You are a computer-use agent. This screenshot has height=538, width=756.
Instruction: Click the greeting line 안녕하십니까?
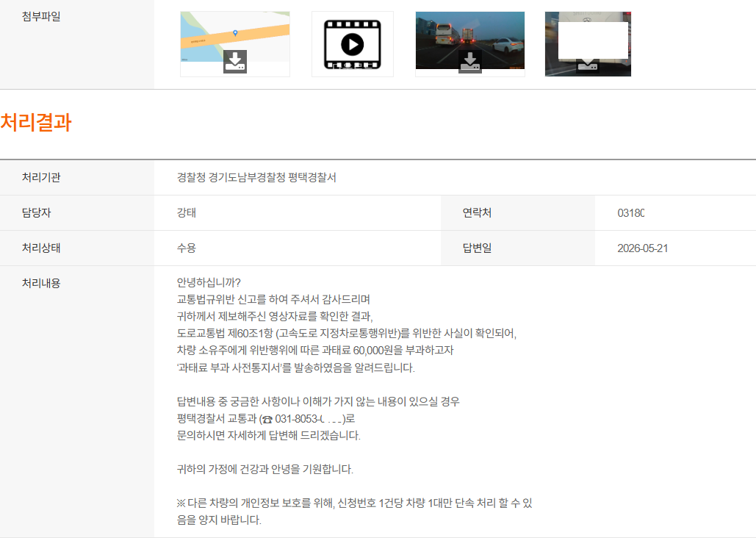click(x=209, y=282)
